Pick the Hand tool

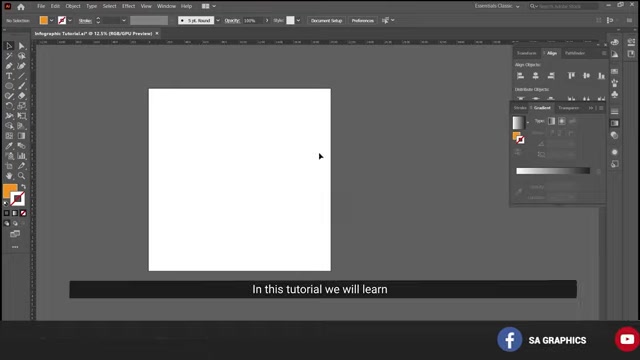coord(9,176)
